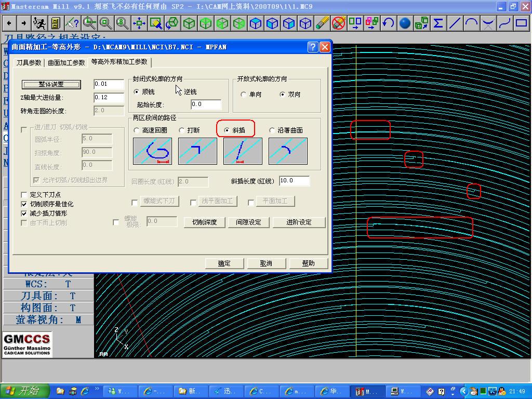Select the 斜插 transition option
532x399 pixels.
tap(227, 130)
